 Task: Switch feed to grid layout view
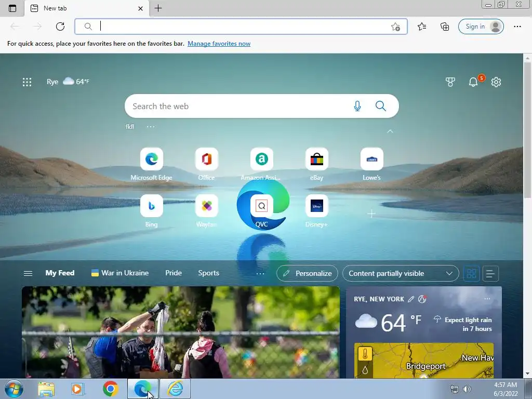coord(471,273)
